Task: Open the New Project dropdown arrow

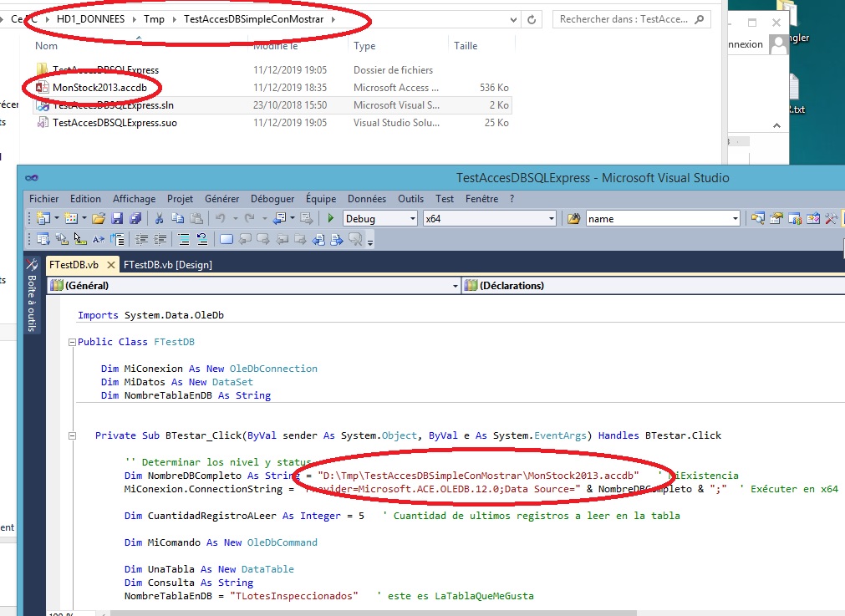Action: point(56,218)
